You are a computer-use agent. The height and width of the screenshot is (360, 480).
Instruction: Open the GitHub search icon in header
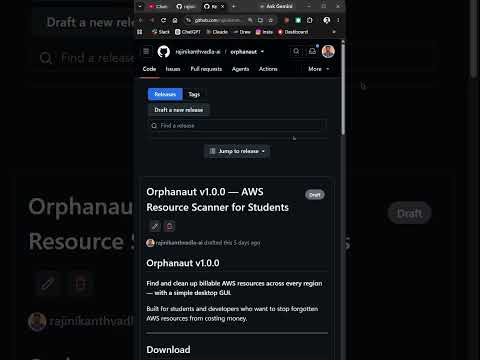click(296, 51)
